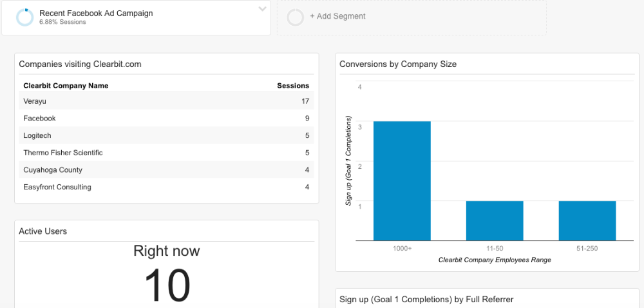Click the Clearbit Company Name column header

tap(66, 86)
